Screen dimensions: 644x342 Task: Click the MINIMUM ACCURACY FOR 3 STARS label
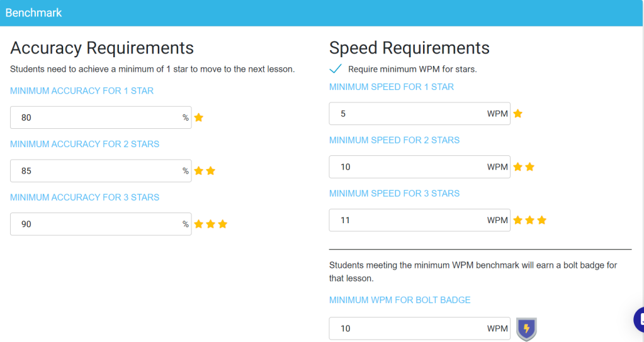[x=84, y=197]
